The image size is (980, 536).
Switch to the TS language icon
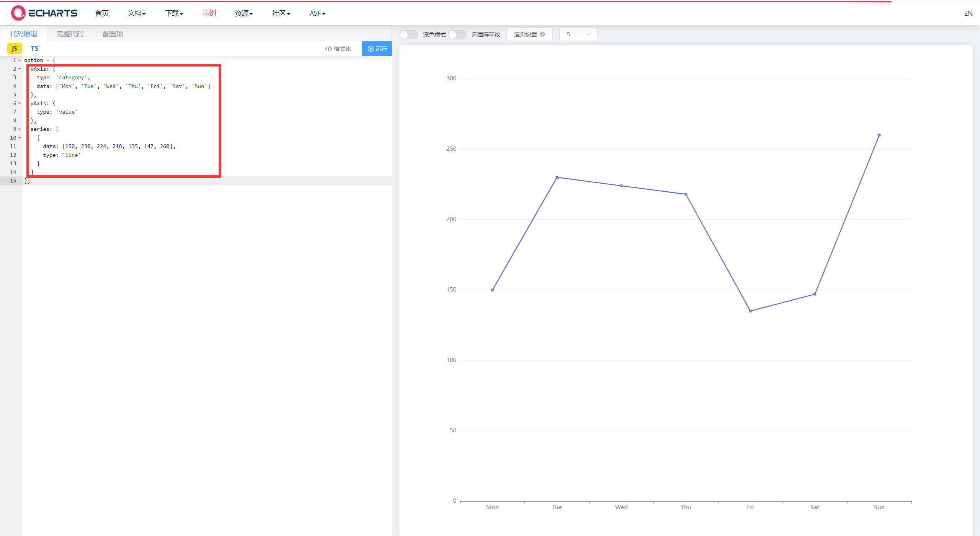(34, 49)
